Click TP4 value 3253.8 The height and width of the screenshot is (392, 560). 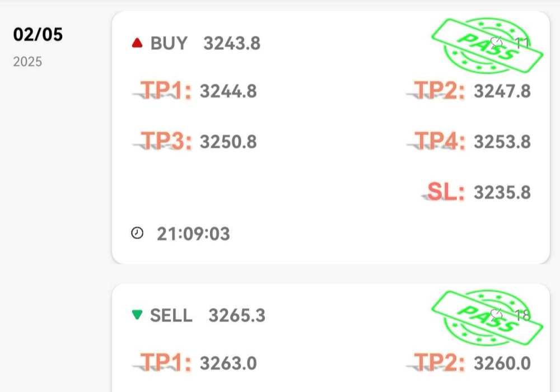(502, 142)
